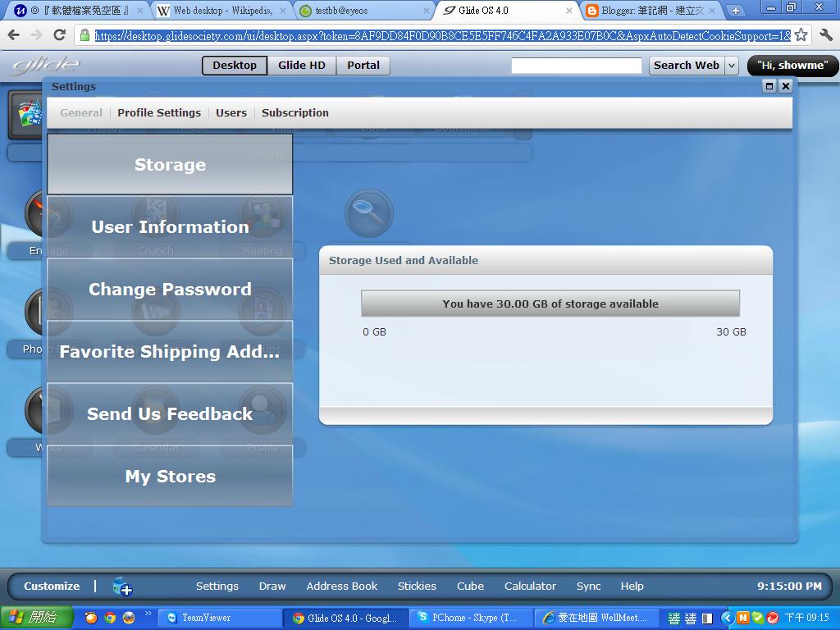Open WellMeet Internet Explorer taskbar item

(596, 618)
